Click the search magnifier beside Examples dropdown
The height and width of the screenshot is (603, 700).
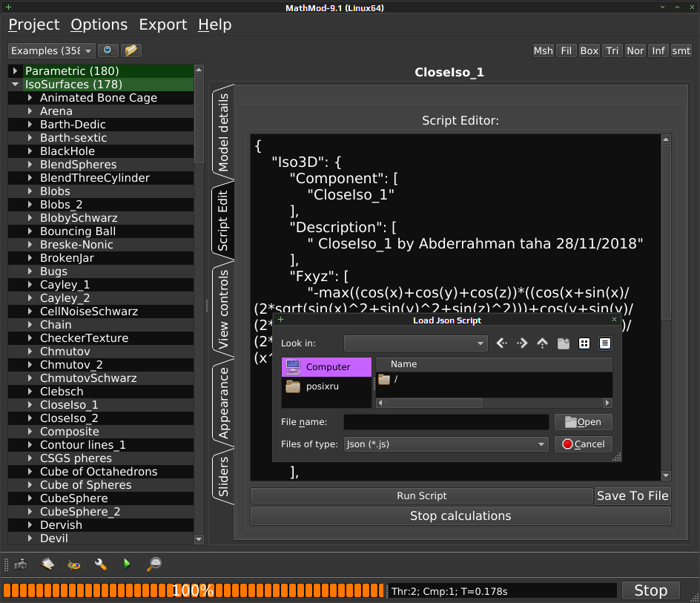(x=108, y=50)
